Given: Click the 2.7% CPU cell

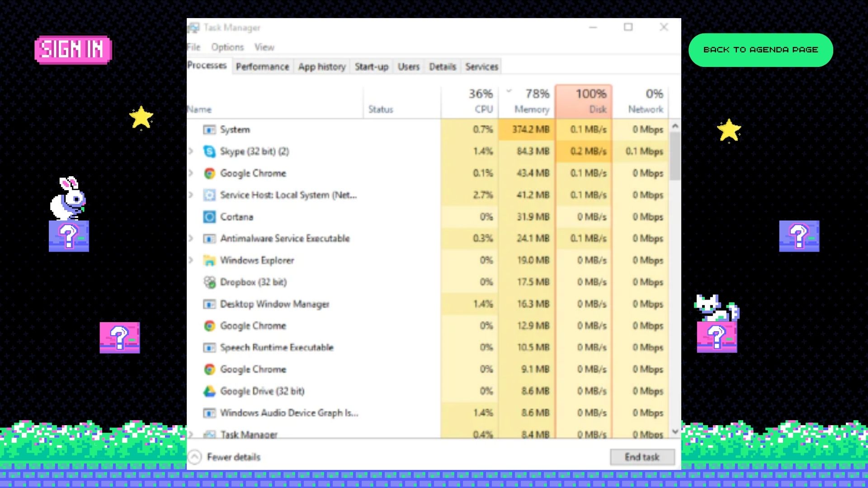Looking at the screenshot, I should pos(470,195).
